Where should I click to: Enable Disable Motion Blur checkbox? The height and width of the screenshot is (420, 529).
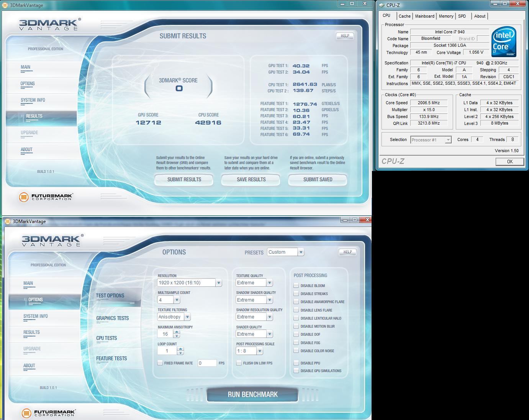[x=296, y=326]
